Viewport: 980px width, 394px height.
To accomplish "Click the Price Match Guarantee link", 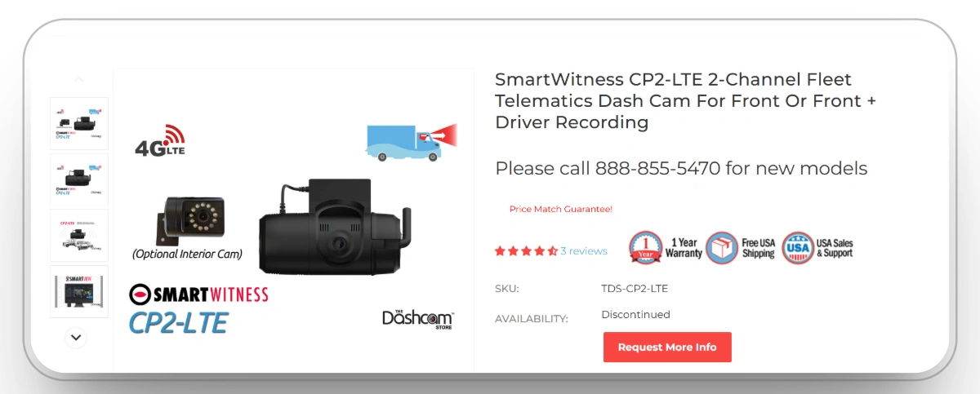I will point(561,209).
